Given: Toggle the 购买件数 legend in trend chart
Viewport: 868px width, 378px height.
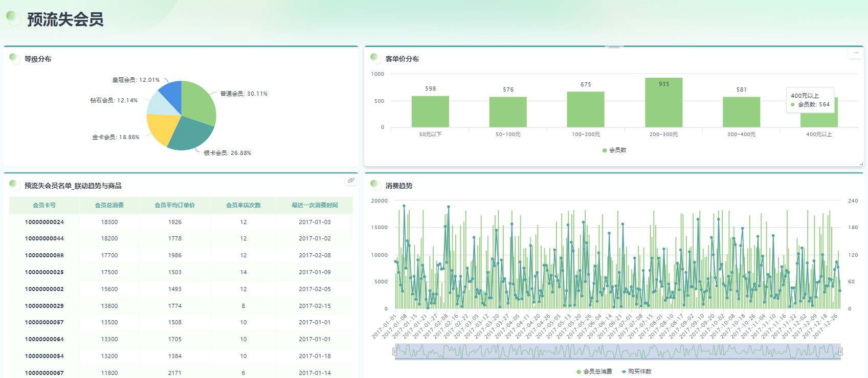Looking at the screenshot, I should click(636, 371).
